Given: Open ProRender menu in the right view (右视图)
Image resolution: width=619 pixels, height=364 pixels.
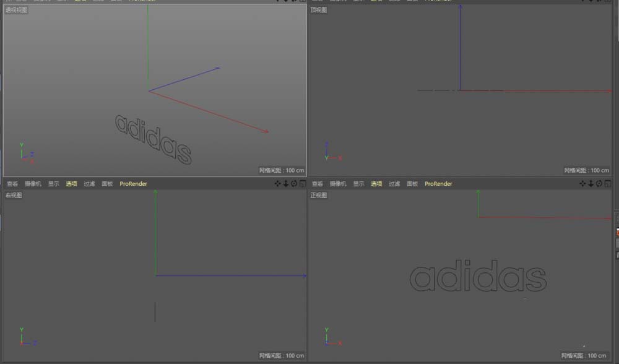Looking at the screenshot, I should [133, 184].
